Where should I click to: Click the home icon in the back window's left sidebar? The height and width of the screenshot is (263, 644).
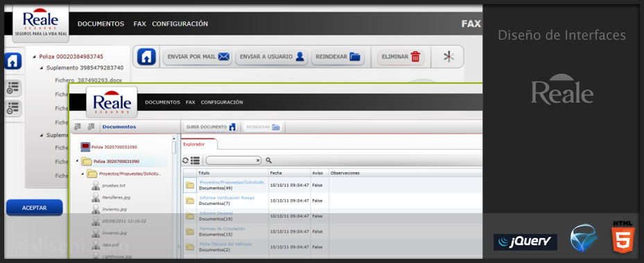(x=12, y=61)
